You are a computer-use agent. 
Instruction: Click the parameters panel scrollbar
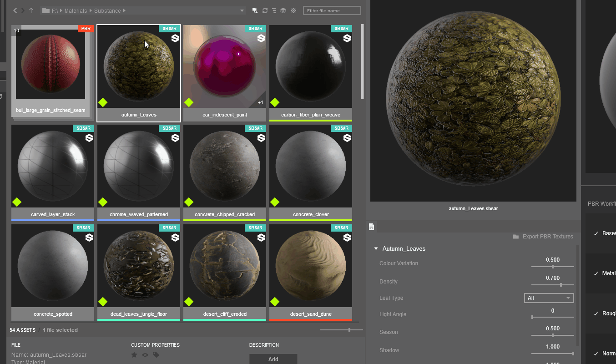pyautogui.click(x=578, y=296)
